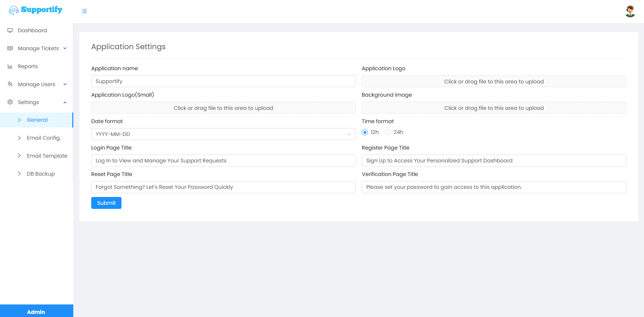Click the Reports bar chart icon
The width and height of the screenshot is (644, 317).
10,66
